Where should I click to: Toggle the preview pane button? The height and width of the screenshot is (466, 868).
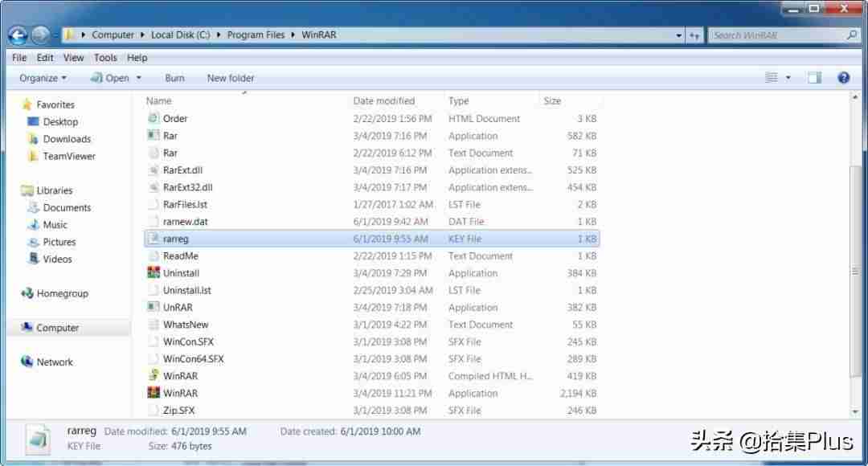coord(814,78)
